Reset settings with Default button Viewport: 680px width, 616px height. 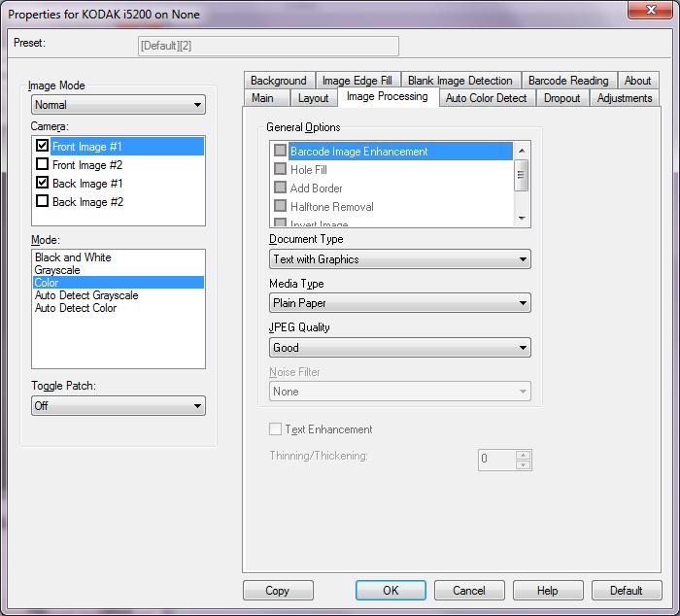(627, 591)
